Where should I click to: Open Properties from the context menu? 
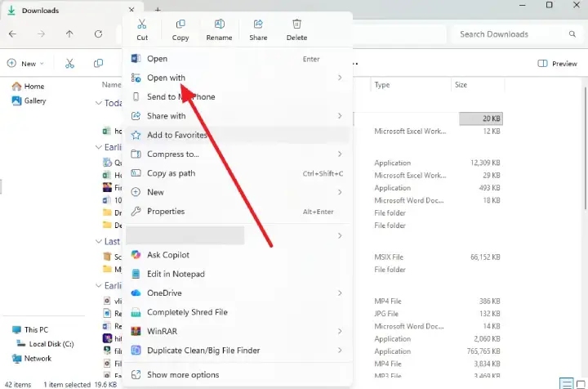pyautogui.click(x=238, y=211)
